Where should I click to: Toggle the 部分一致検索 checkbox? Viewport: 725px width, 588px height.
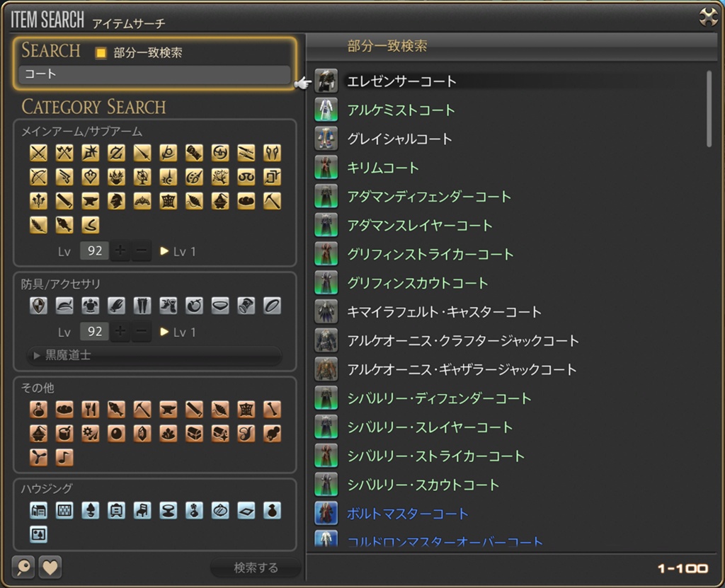pos(101,53)
